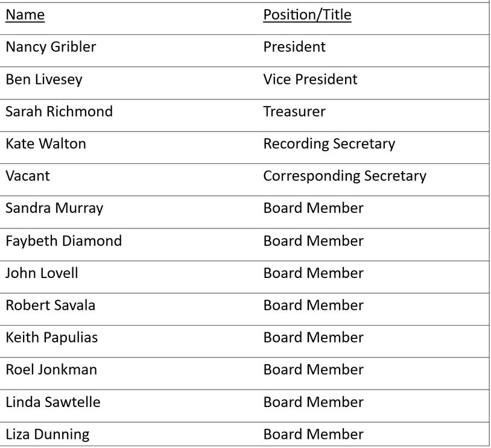This screenshot has height=448, width=491.
Task: Click the Vacant name cell
Action: pos(28,176)
